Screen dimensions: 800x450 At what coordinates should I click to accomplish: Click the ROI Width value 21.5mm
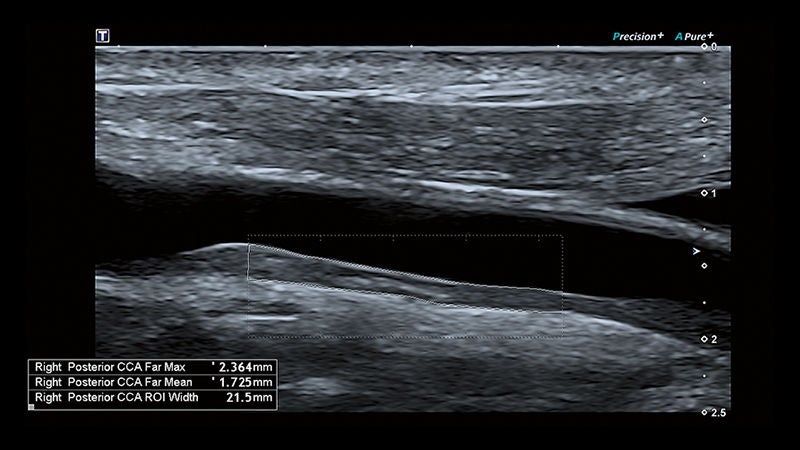249,397
